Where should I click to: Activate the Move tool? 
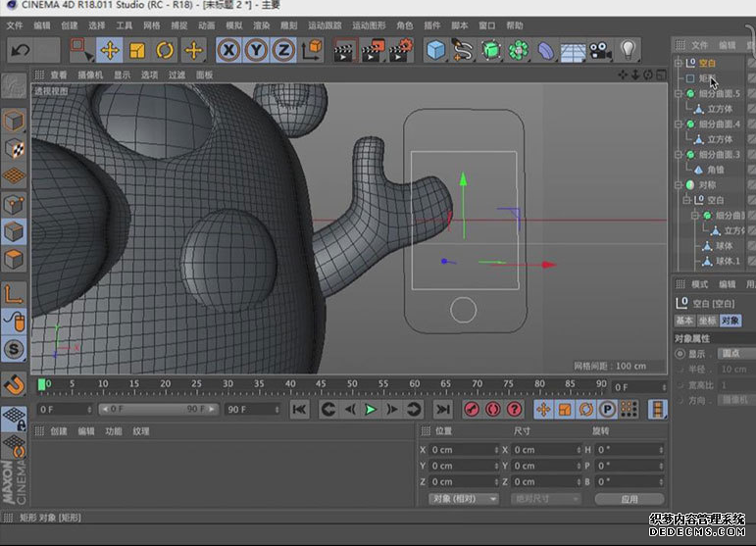(110, 50)
